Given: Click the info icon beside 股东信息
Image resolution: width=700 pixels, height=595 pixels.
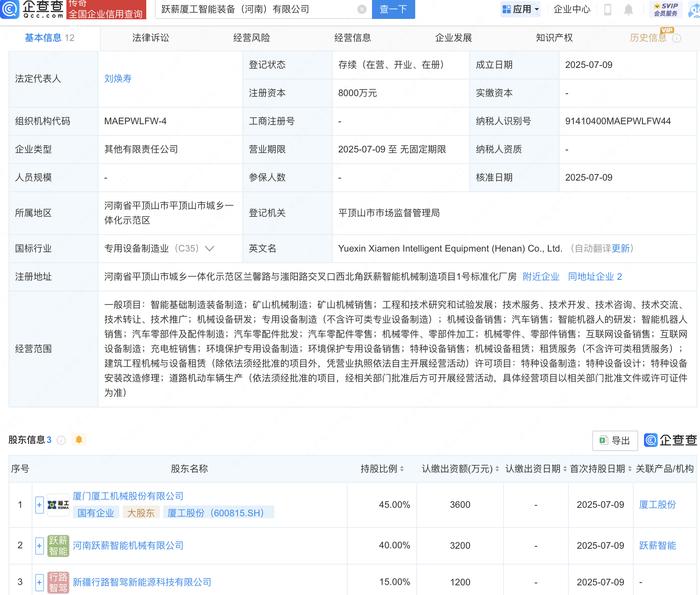Looking at the screenshot, I should pos(61,440).
